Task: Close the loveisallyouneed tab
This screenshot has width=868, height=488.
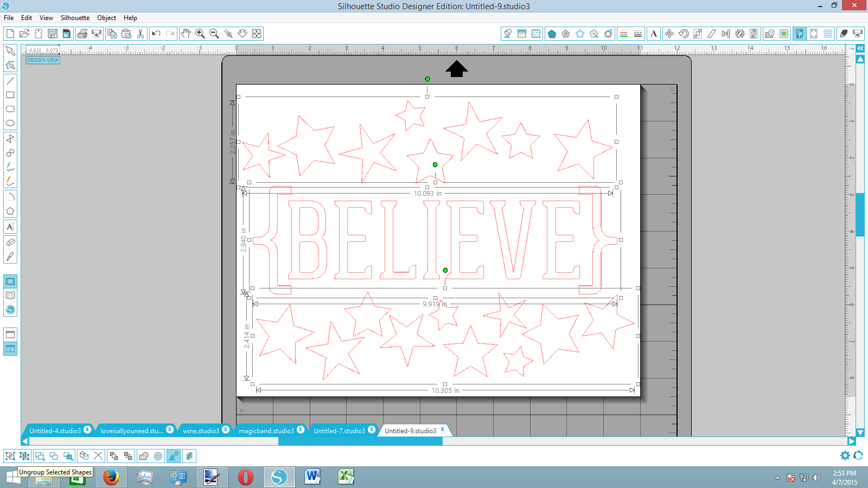Action: point(170,429)
